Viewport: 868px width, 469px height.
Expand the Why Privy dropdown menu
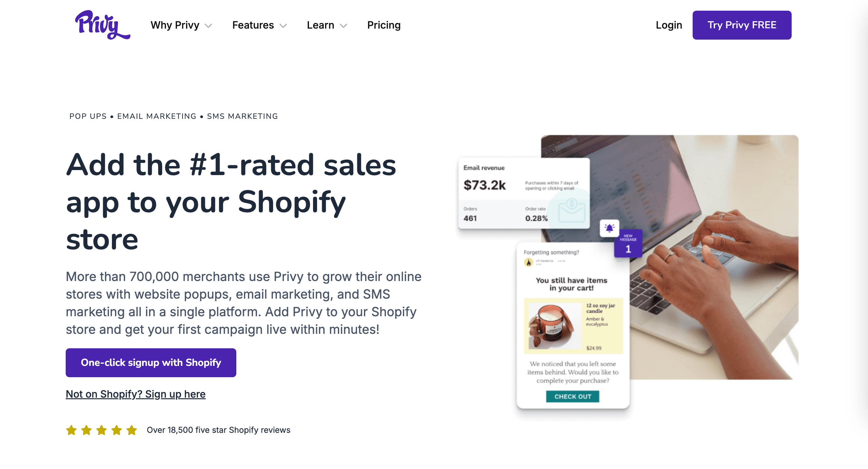click(181, 24)
